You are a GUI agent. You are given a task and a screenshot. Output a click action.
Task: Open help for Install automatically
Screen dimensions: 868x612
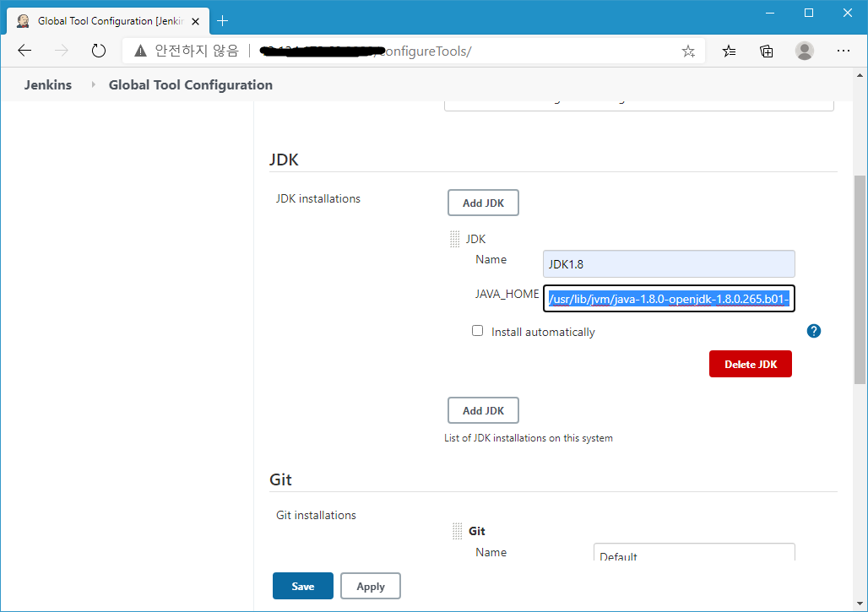(814, 331)
